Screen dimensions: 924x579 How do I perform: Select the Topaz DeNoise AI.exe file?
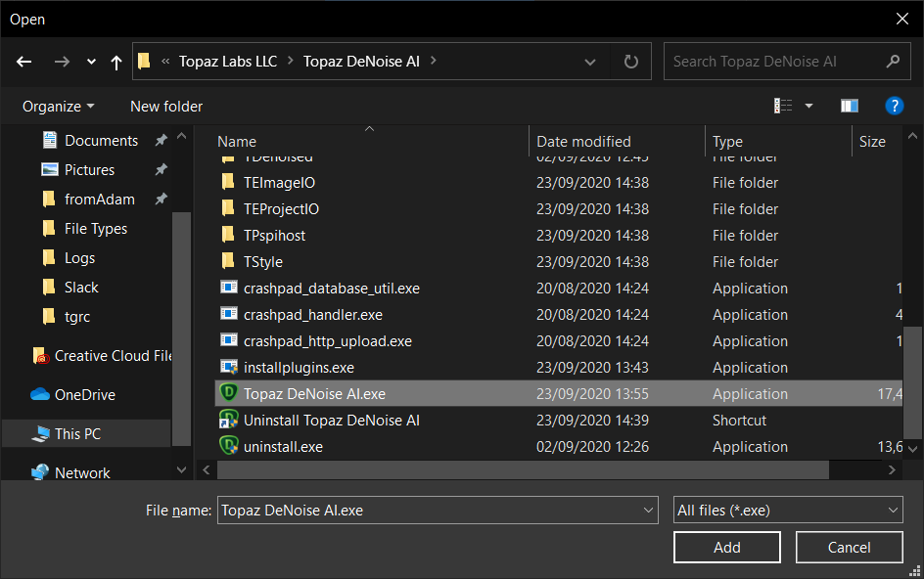(x=314, y=394)
